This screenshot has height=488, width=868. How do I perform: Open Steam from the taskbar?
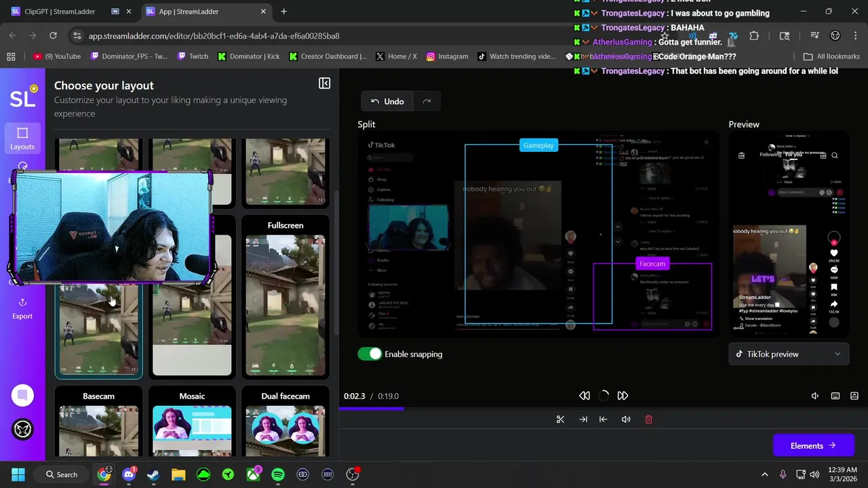(153, 474)
